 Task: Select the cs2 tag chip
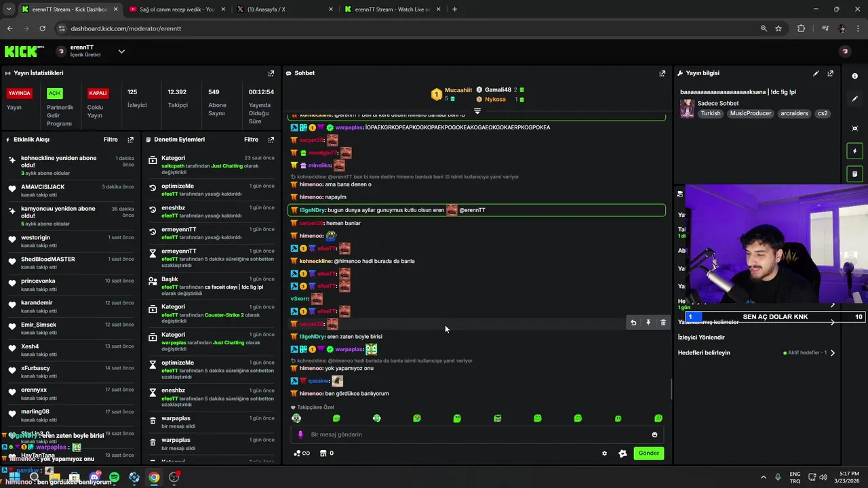[x=823, y=114]
